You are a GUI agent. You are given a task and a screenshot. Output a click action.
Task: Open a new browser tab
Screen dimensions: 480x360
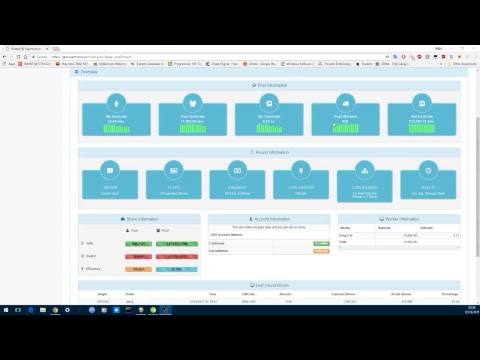click(x=56, y=49)
